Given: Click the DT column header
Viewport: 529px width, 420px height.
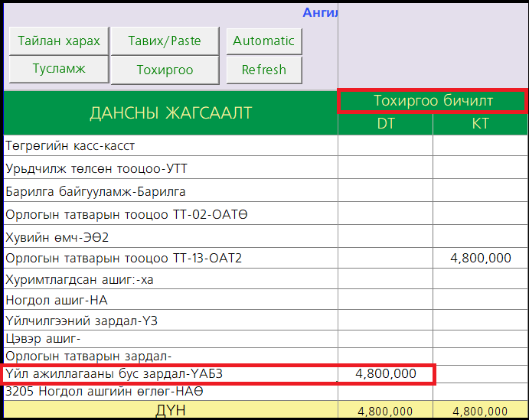Looking at the screenshot, I should click(x=386, y=124).
